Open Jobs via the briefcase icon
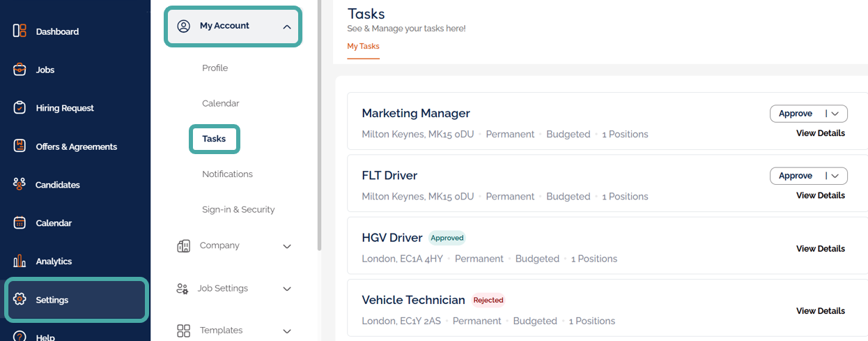Viewport: 868px width, 341px height. click(20, 70)
